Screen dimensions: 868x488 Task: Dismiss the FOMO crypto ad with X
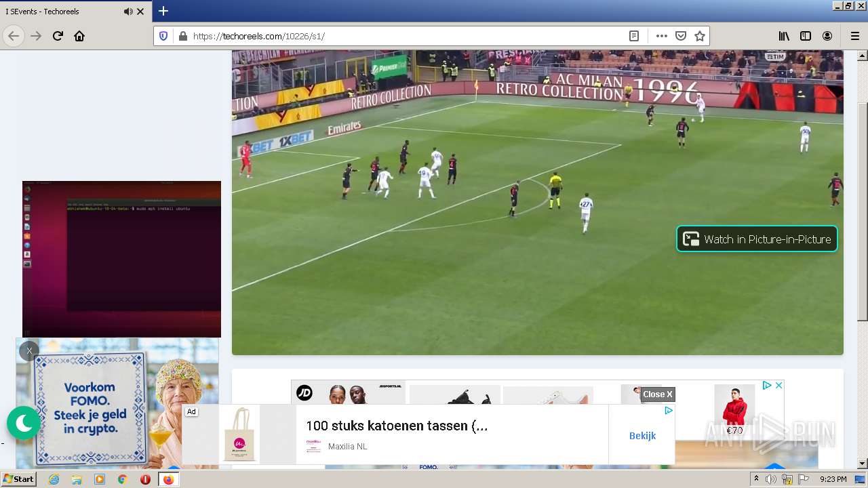[x=29, y=351]
